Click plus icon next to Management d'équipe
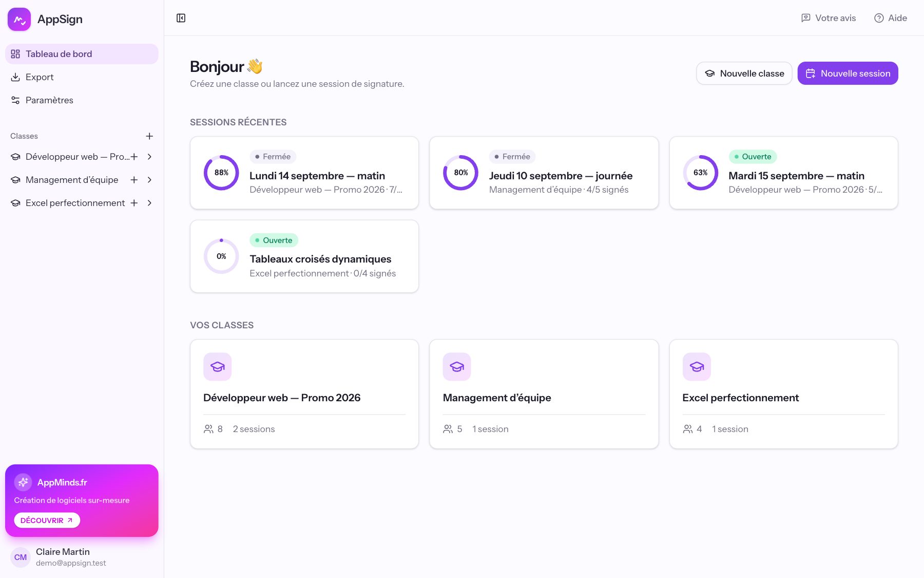Screen dimensions: 924x578 click(134, 180)
